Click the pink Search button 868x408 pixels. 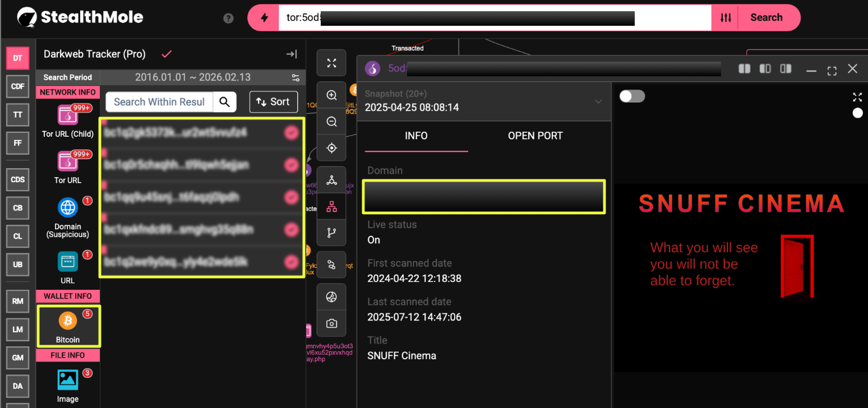(766, 17)
